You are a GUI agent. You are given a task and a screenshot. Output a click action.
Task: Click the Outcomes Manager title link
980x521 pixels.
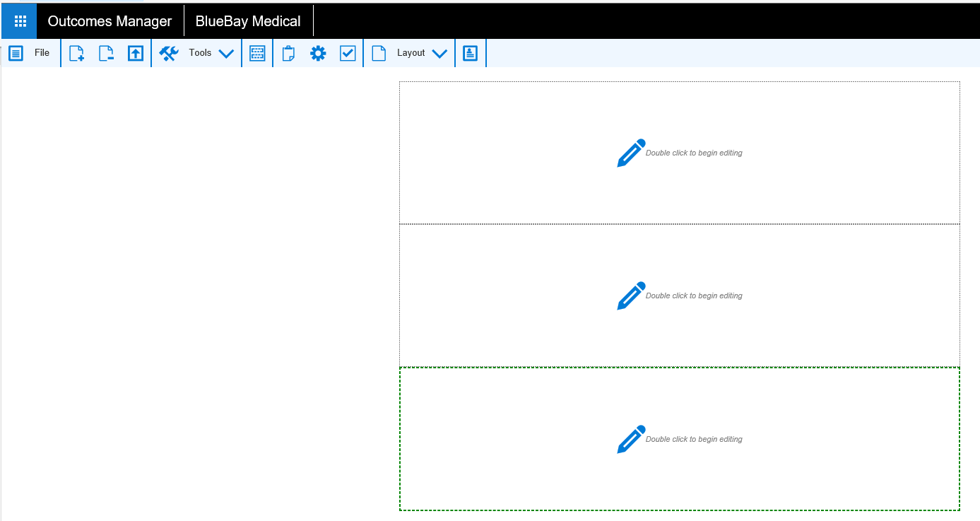[x=110, y=21]
